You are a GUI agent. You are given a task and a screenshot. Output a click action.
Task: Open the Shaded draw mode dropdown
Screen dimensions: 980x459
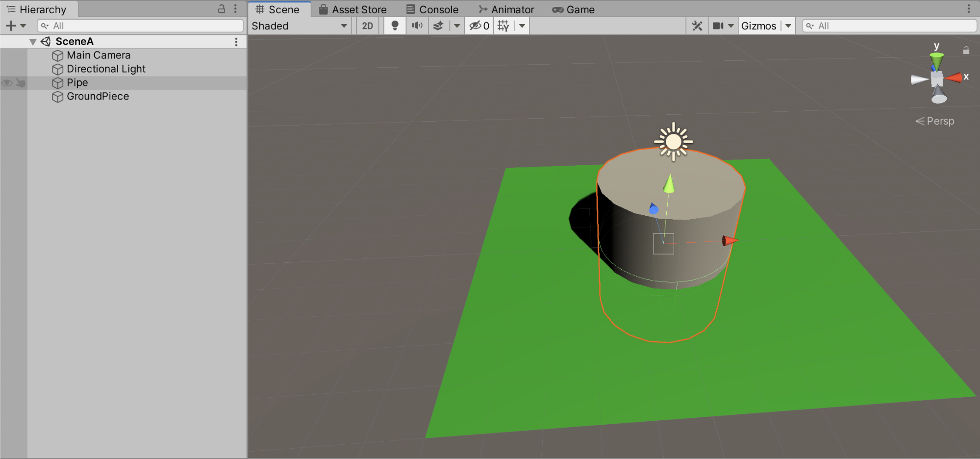point(299,26)
